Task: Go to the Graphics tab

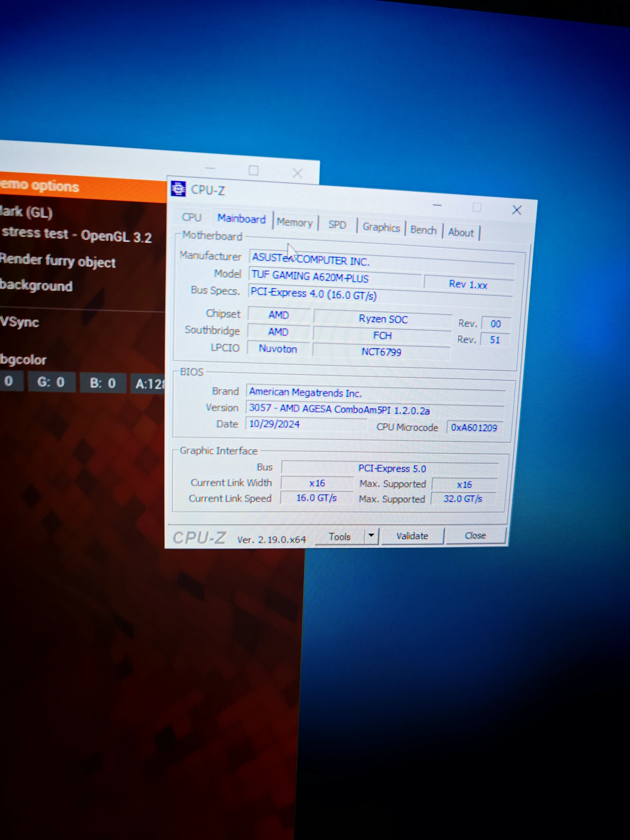Action: (381, 227)
